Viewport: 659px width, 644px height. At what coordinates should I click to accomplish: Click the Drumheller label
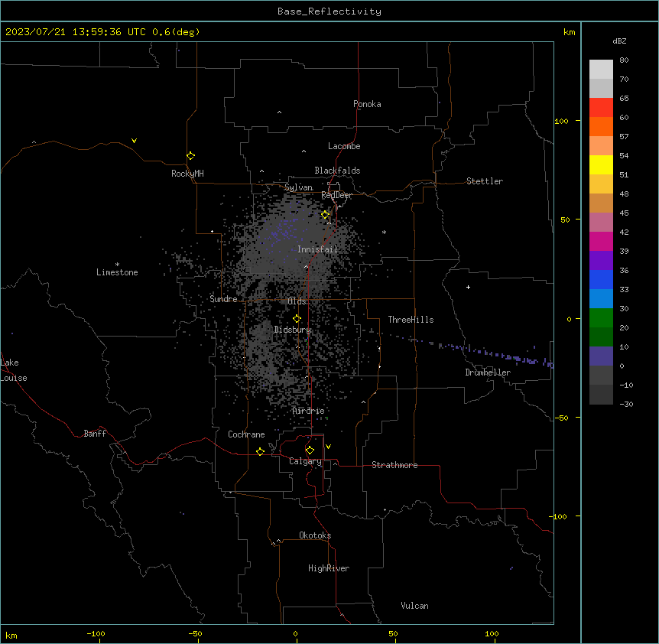coord(488,372)
